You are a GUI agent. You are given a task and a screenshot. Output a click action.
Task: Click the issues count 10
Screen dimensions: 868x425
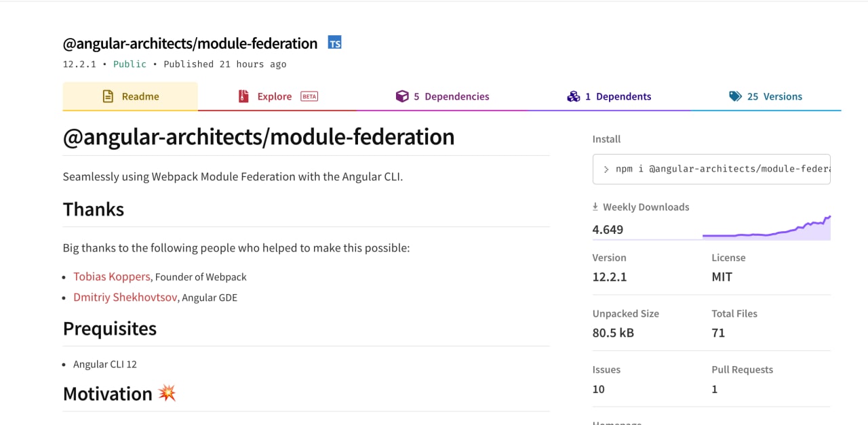[598, 389]
